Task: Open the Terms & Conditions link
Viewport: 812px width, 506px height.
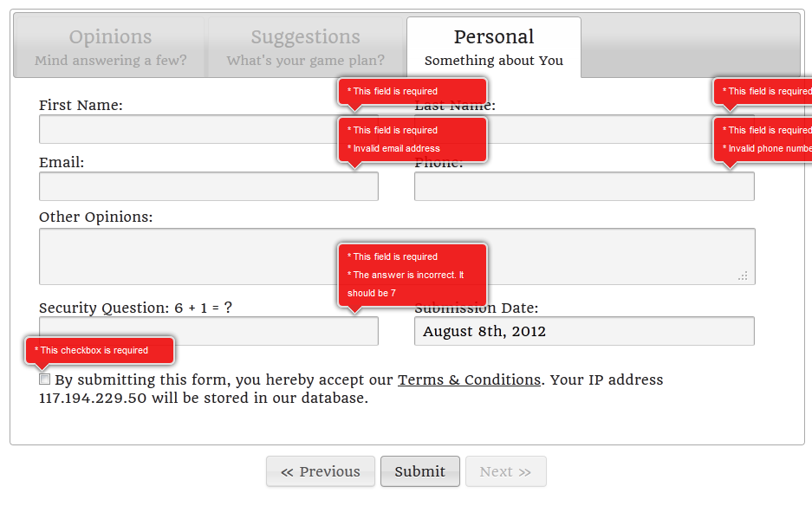Action: [469, 379]
